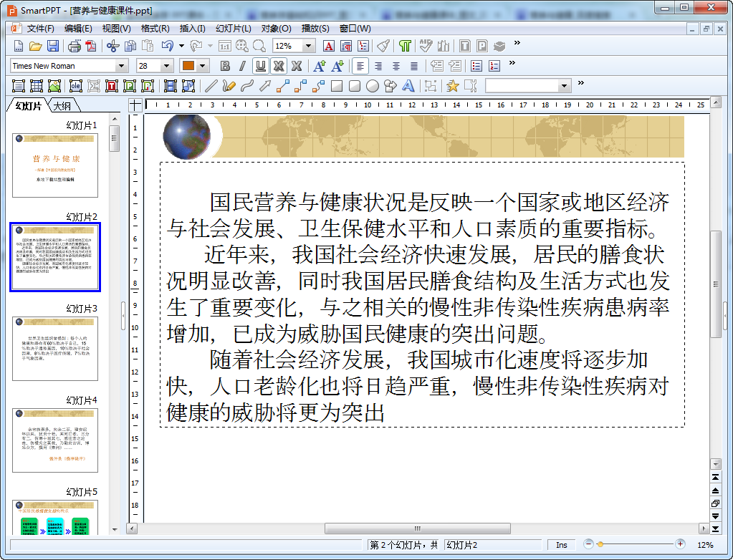
Task: Expand the font color dropdown arrow
Action: click(202, 66)
